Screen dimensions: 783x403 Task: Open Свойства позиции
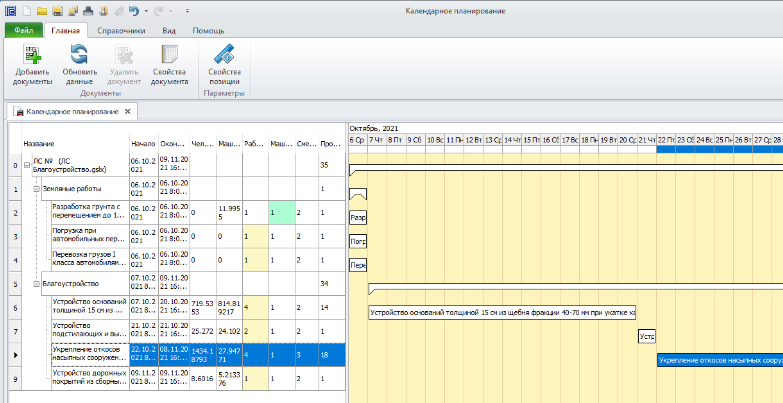tap(224, 64)
